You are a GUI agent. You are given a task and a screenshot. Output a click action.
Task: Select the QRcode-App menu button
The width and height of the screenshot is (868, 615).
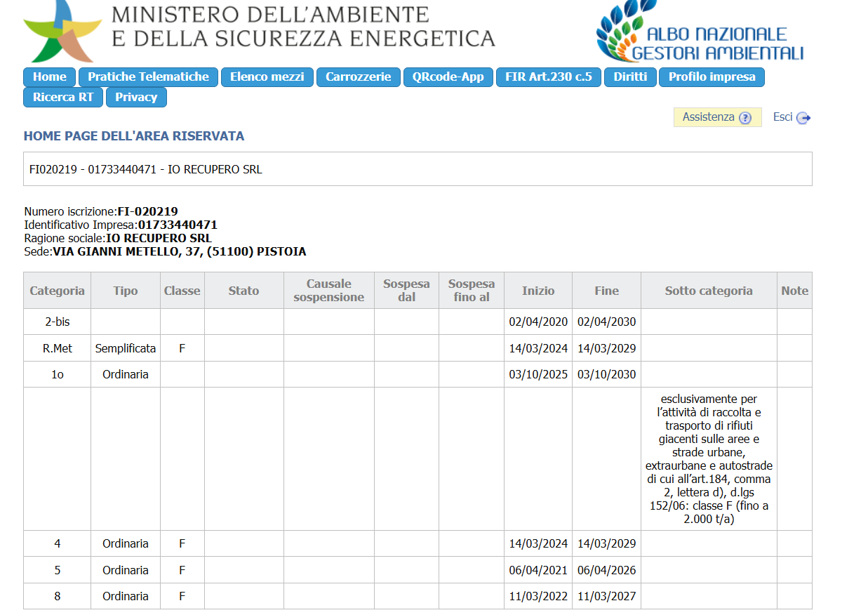click(448, 77)
